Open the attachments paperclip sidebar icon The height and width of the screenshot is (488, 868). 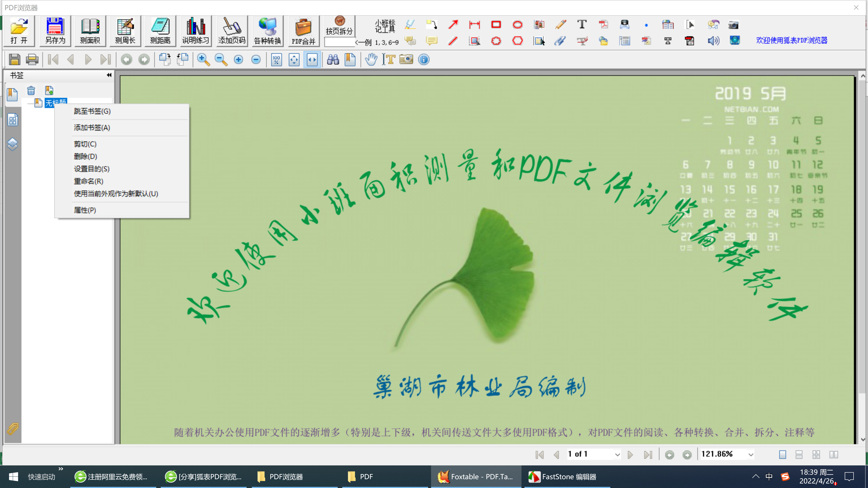(x=12, y=429)
